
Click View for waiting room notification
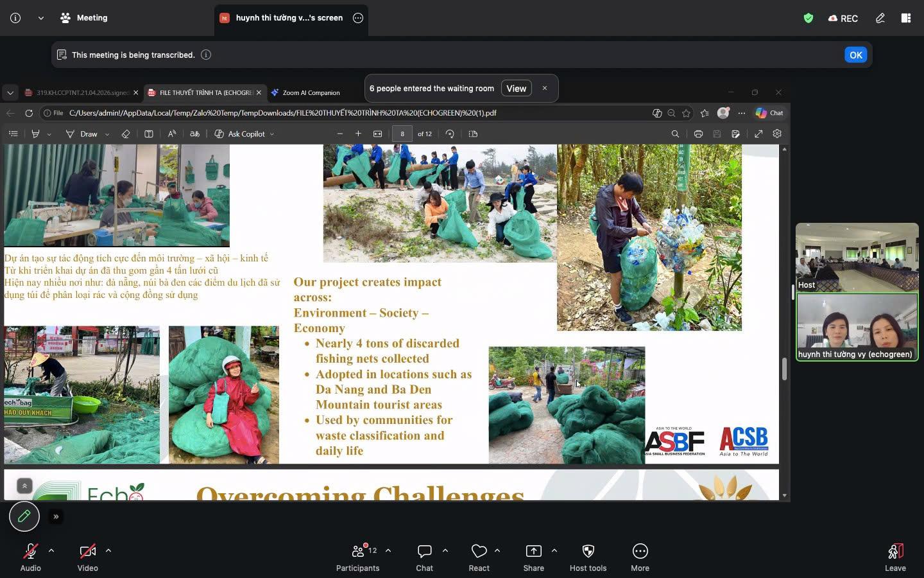click(516, 89)
